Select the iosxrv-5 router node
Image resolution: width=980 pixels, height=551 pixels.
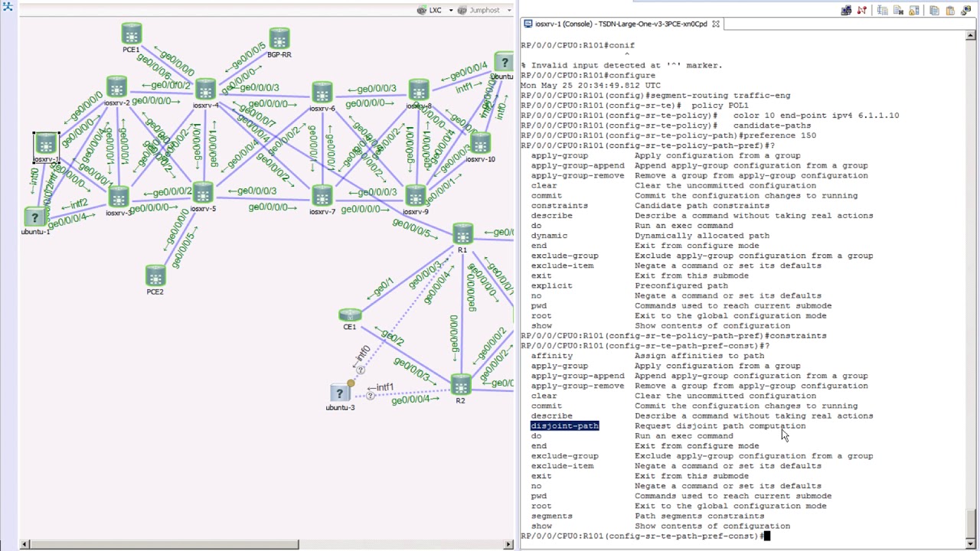[203, 193]
